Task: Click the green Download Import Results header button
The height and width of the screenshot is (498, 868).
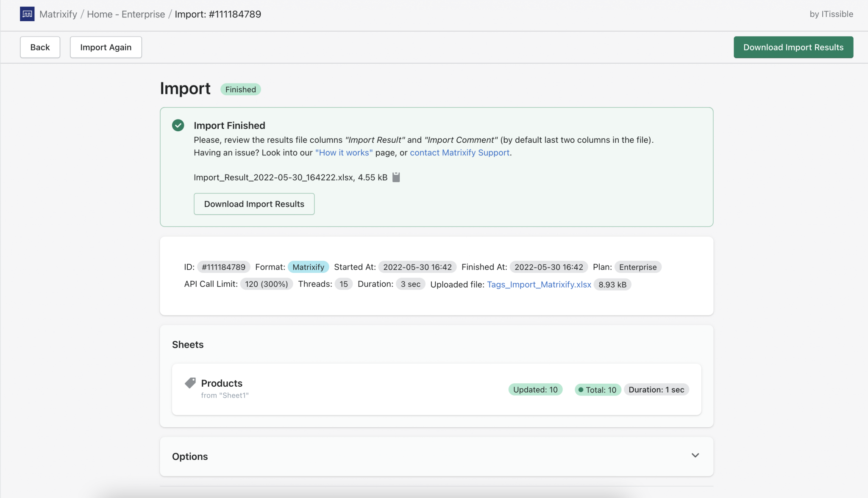Action: 793,47
